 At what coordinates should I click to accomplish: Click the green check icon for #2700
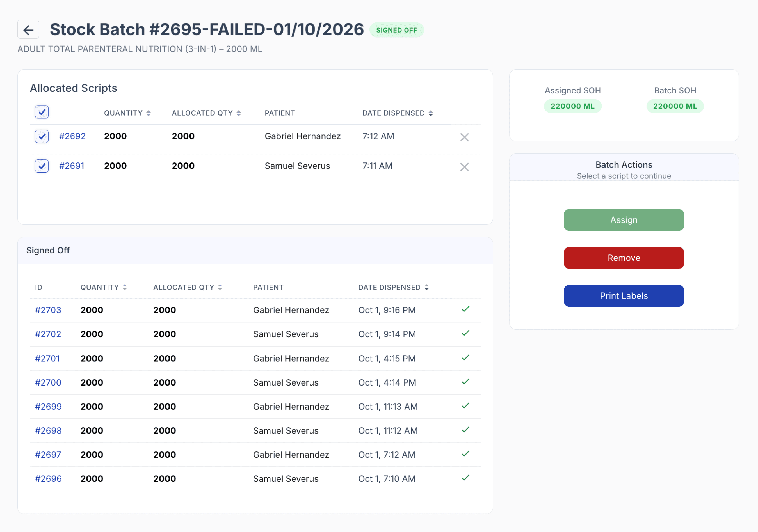pyautogui.click(x=465, y=382)
